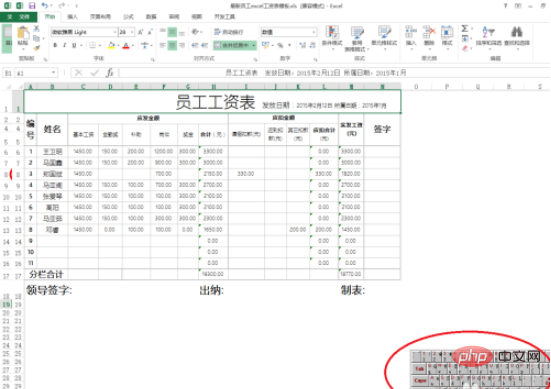Toggle middle vertical alignment
Screen dimensions: 551x389
pos(172,32)
